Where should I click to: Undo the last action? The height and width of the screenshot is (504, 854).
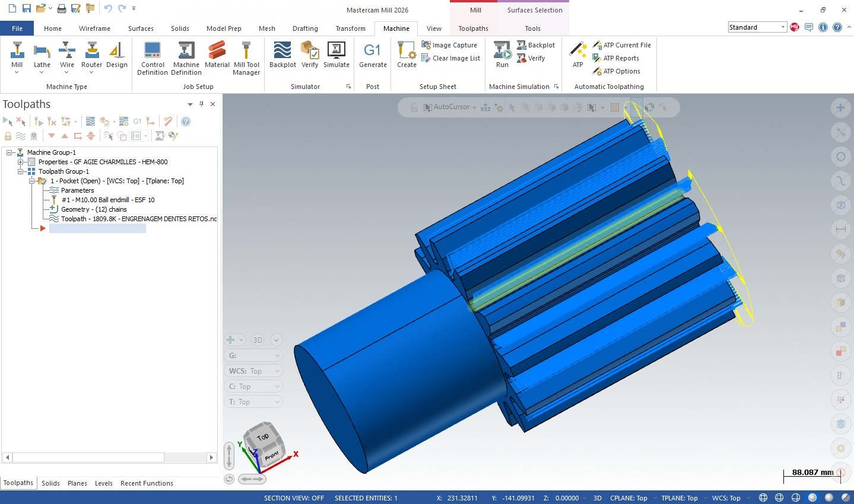(107, 8)
